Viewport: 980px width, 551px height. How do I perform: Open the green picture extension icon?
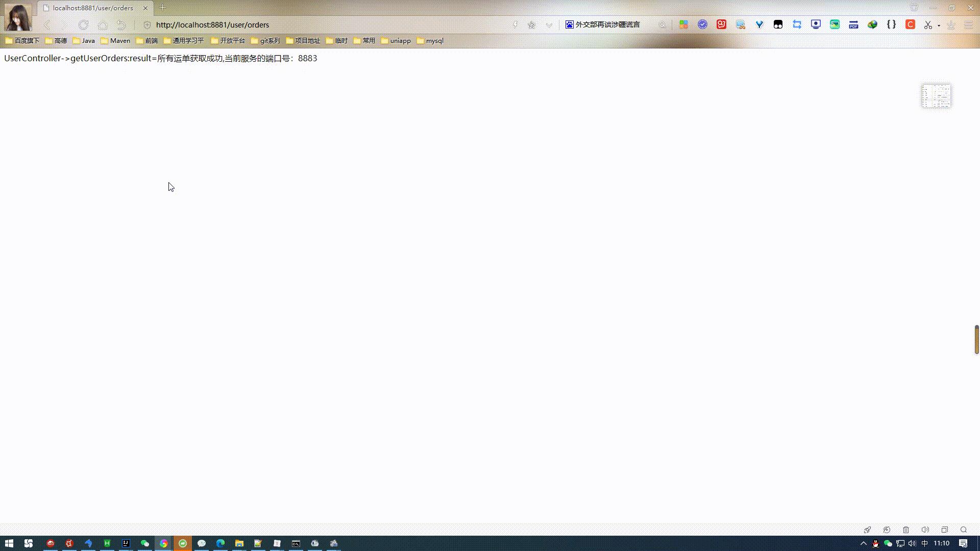[835, 24]
